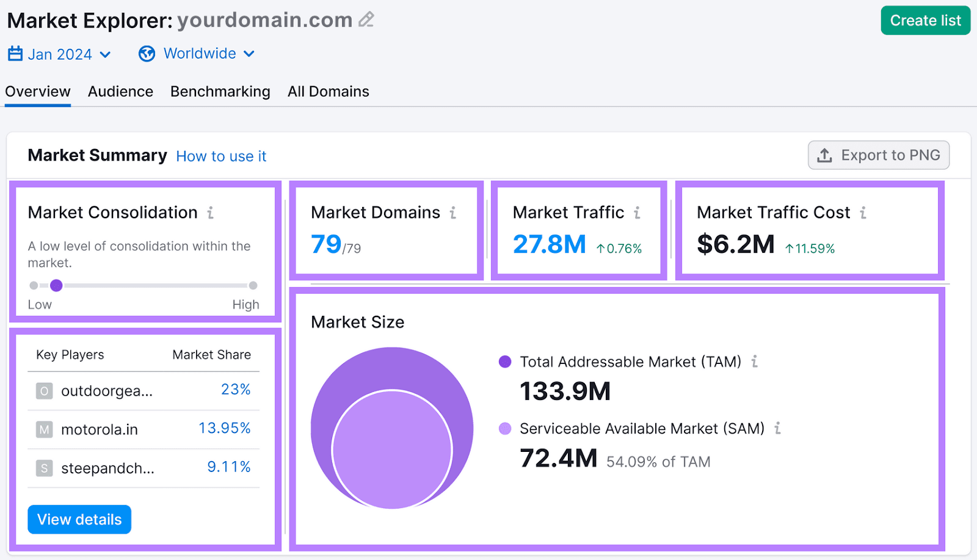Toggle the purple TAM legend dot

tap(506, 362)
